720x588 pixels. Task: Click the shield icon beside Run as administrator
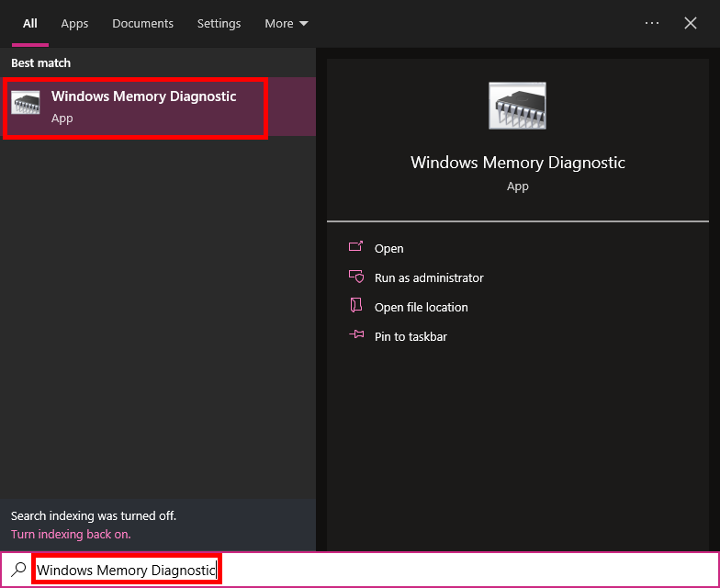(356, 276)
